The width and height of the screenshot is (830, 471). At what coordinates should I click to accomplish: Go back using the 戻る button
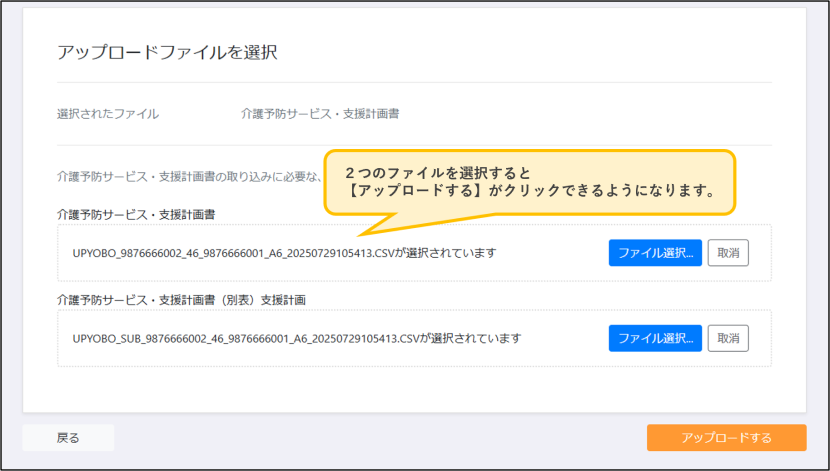[x=68, y=438]
